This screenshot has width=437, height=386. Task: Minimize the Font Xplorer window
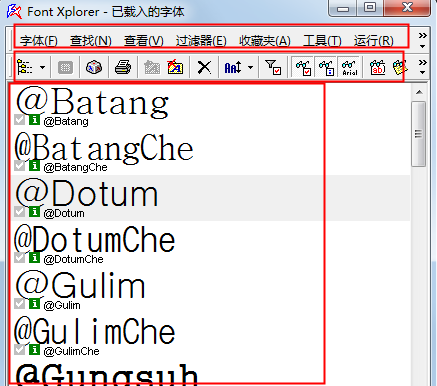click(343, 8)
